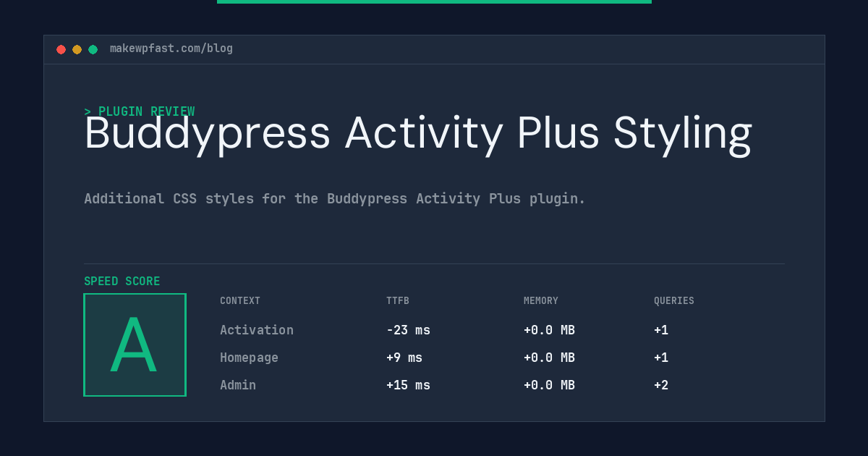Click the grade A score badge
The width and height of the screenshot is (868, 456).
coord(135,345)
